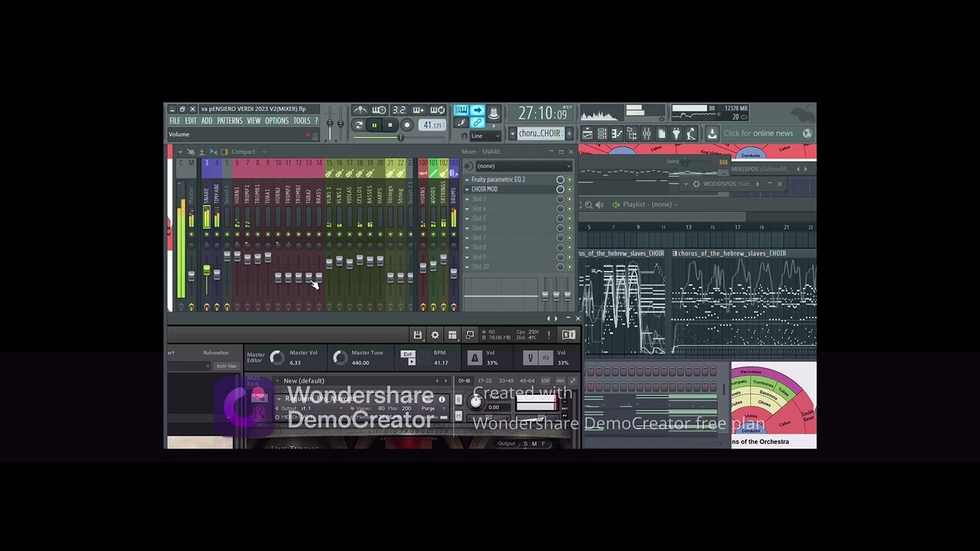980x551 pixels.
Task: Click Kontakt minimized view icon
Action: pyautogui.click(x=470, y=335)
